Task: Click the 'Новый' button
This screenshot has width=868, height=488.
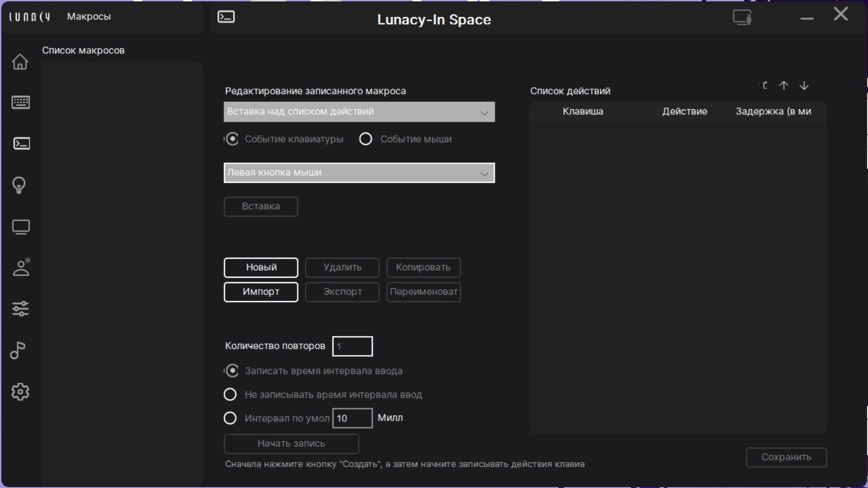Action: tap(261, 267)
